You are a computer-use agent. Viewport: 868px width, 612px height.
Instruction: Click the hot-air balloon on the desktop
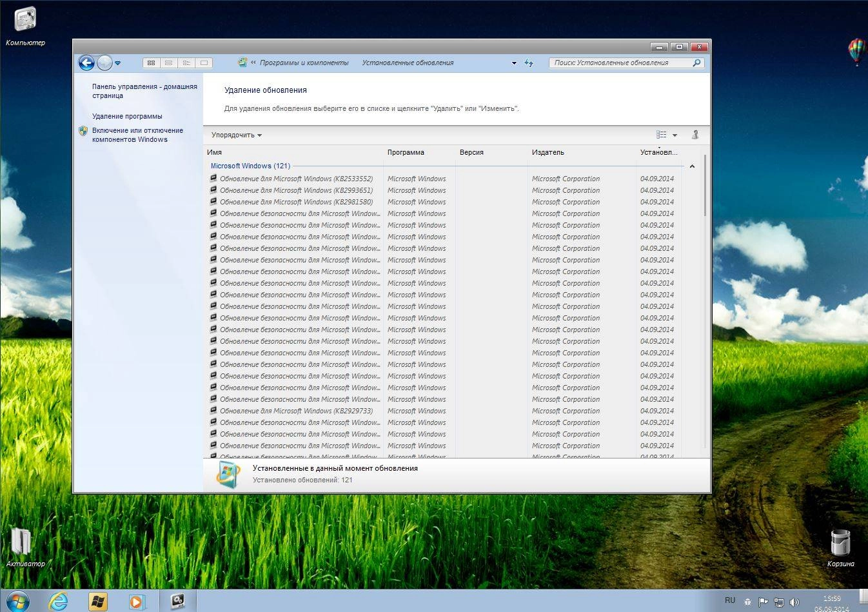point(856,52)
